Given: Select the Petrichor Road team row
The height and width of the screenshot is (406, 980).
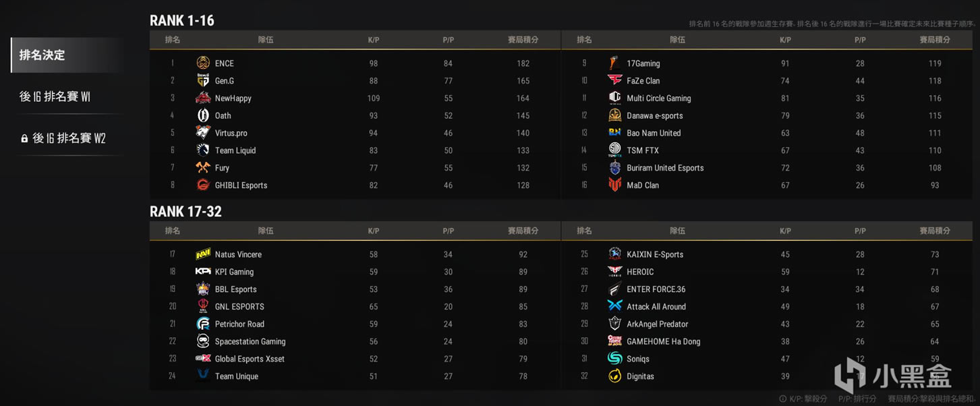Looking at the screenshot, I should click(x=355, y=324).
